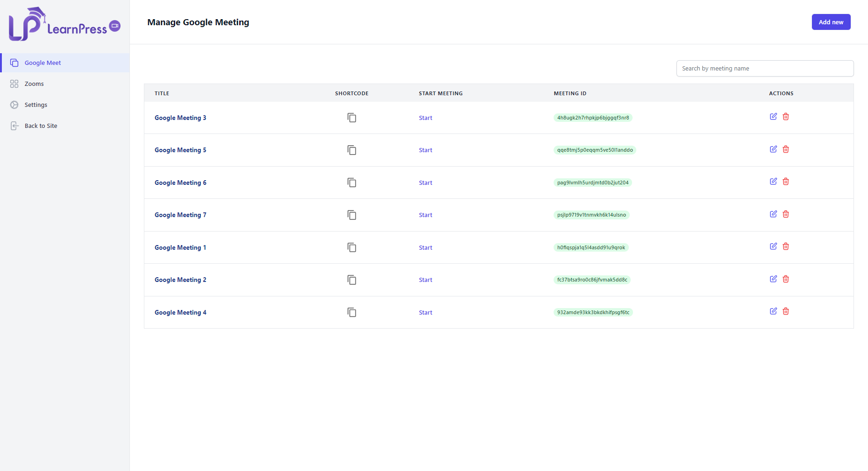Image resolution: width=868 pixels, height=471 pixels.
Task: Edit Google Meeting 1 entry
Action: (x=773, y=246)
